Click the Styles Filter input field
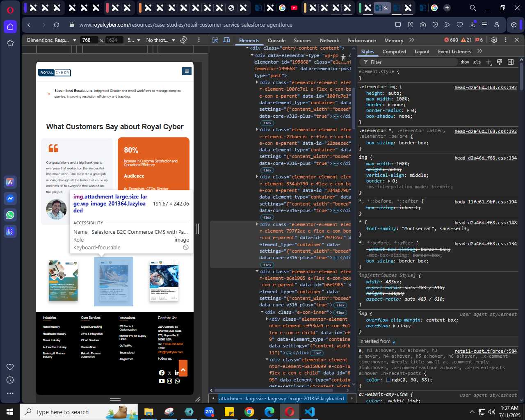 point(408,62)
